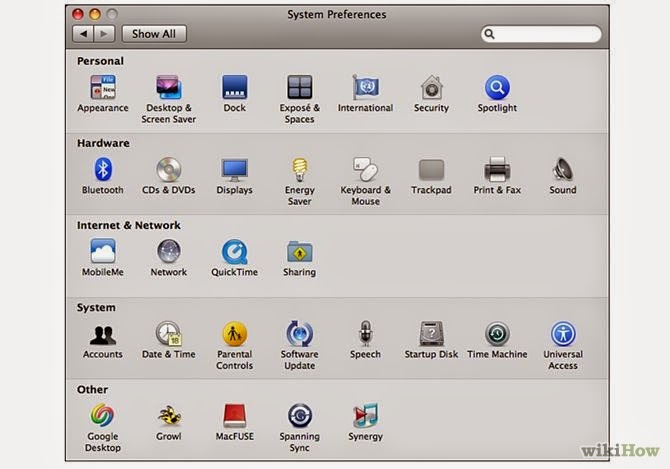Open Accounts preferences icon
The height and width of the screenshot is (469, 670).
[103, 334]
